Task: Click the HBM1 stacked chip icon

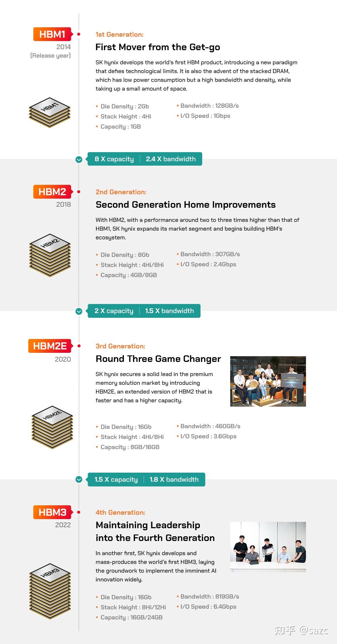Action: tap(50, 112)
